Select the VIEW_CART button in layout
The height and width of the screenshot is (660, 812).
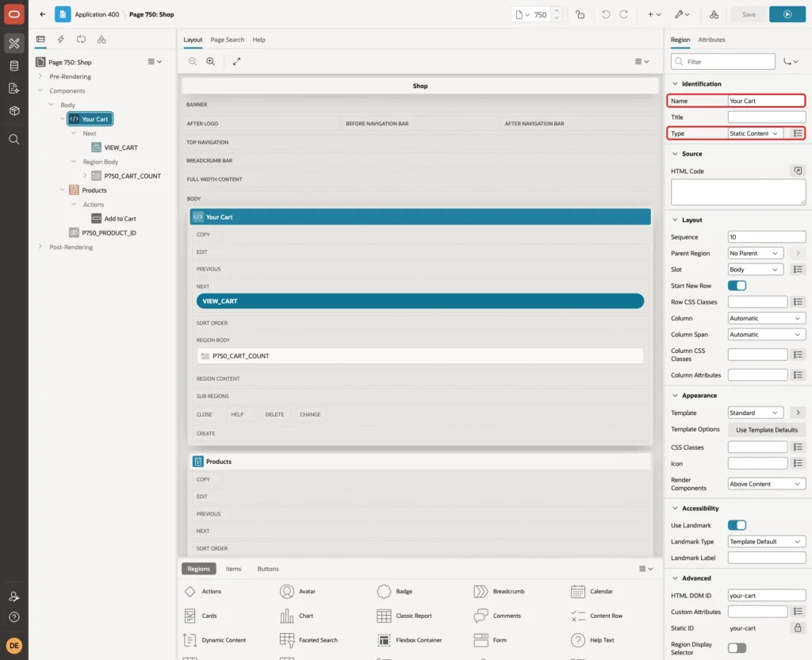click(x=420, y=301)
